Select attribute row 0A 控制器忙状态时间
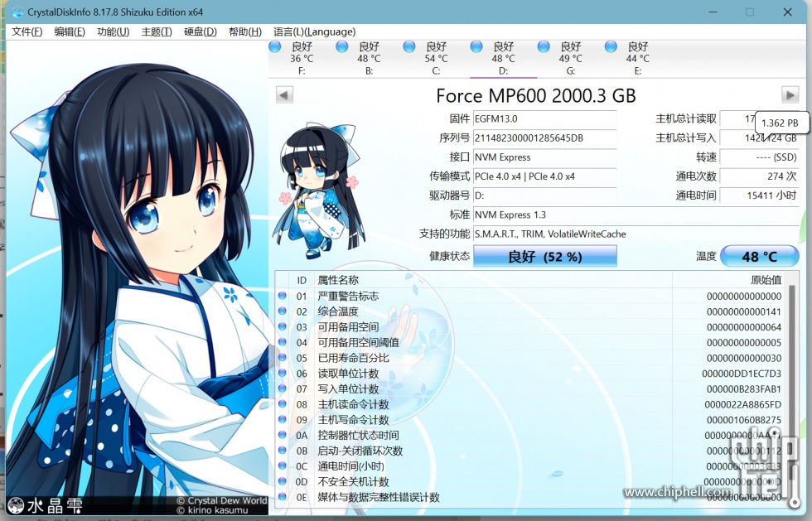This screenshot has width=812, height=521. (531, 436)
